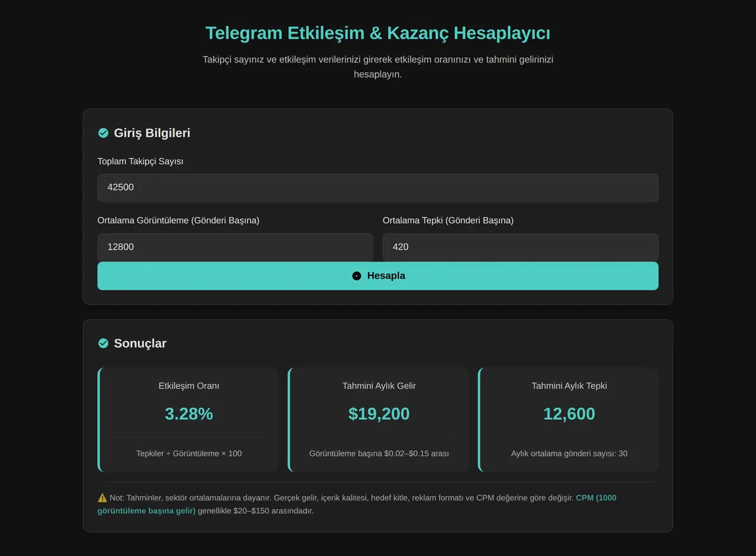Click the Hesapla button

point(378,276)
